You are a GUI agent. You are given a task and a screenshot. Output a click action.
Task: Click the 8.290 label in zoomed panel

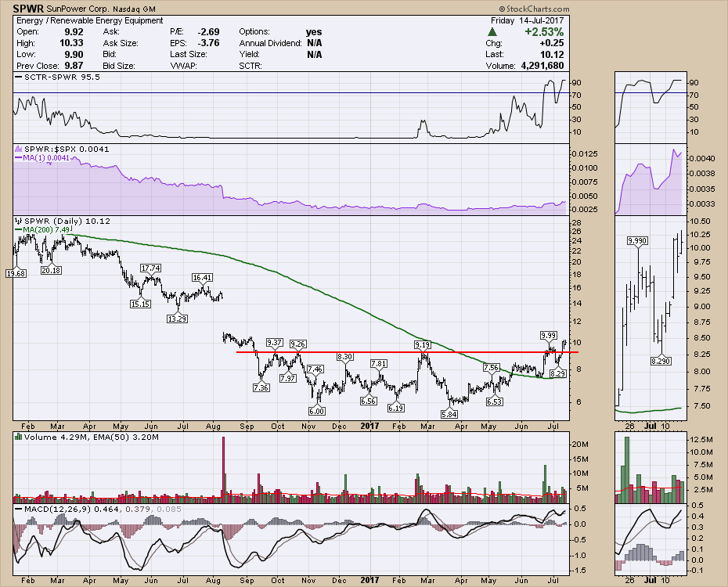661,361
